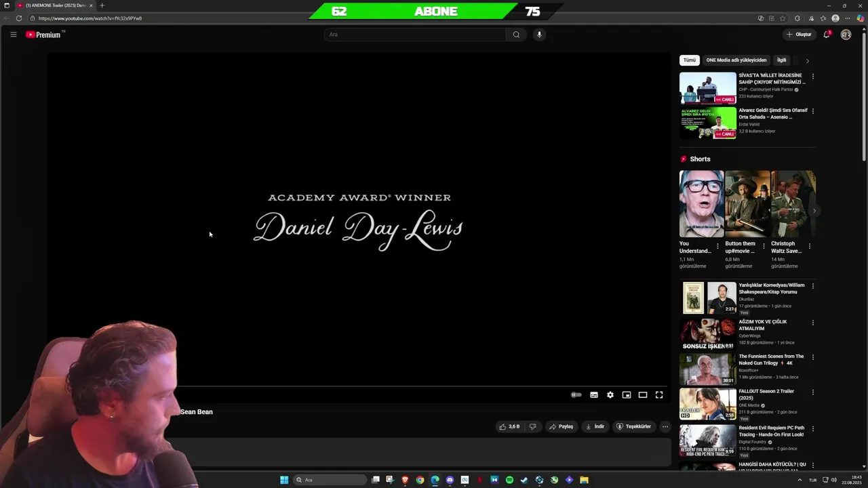
Task: Select ONE Media adlı yükleyiciden chip
Action: point(736,60)
